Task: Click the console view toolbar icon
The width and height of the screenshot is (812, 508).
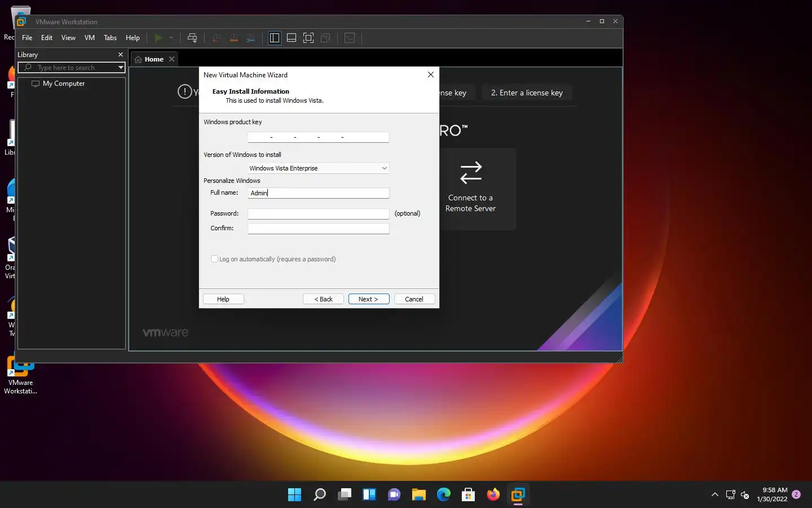Action: (350, 38)
